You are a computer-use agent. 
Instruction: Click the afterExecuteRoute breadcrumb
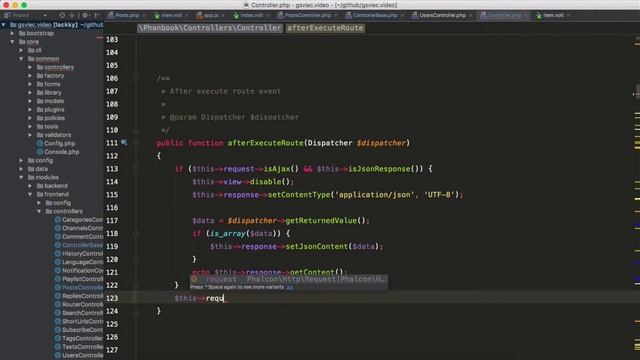tap(325, 28)
